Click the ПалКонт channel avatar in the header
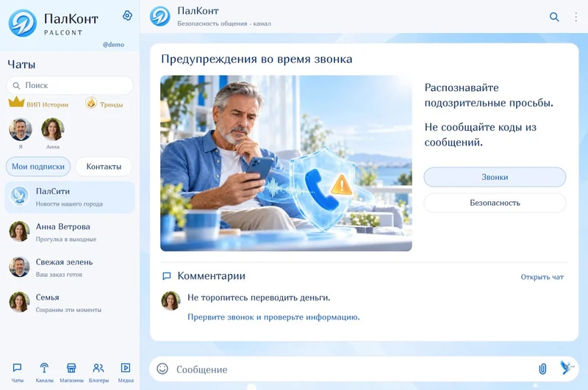 pos(159,16)
